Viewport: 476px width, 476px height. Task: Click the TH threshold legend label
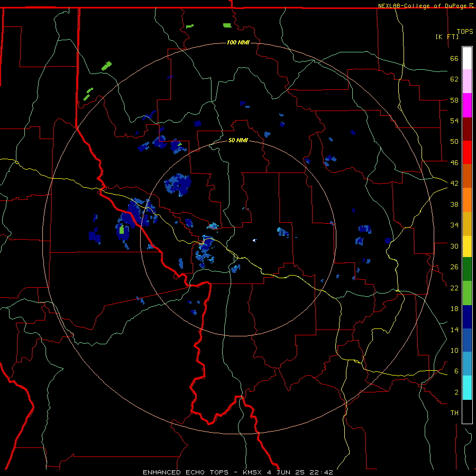click(454, 413)
